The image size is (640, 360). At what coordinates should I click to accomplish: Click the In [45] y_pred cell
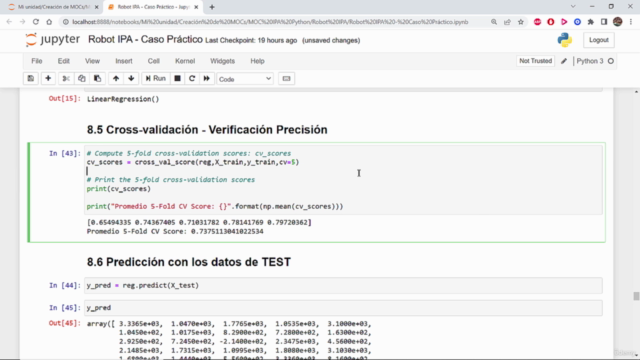(343, 308)
